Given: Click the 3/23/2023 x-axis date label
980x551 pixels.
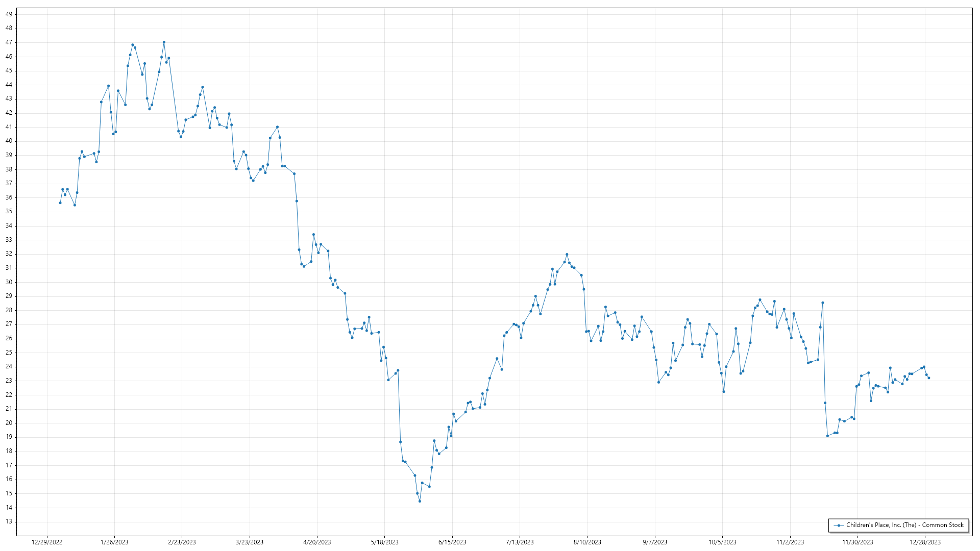Looking at the screenshot, I should (250, 542).
